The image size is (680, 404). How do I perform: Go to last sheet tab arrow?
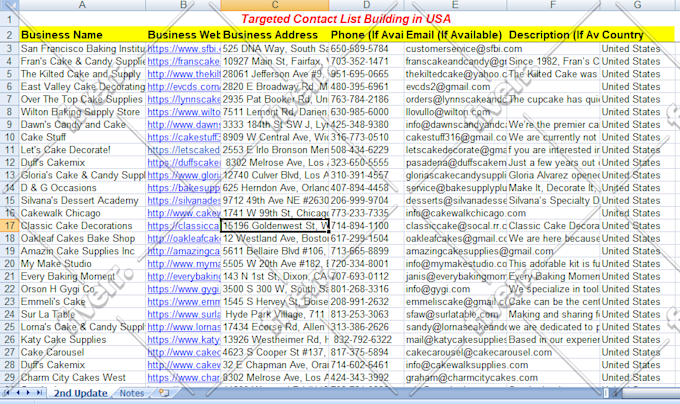[x=39, y=393]
